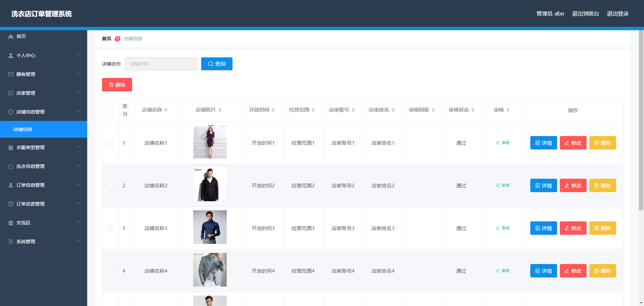This screenshot has width=644, height=306.
Task: Click 审核 edit icon for 店铺名称4
Action: [498, 271]
